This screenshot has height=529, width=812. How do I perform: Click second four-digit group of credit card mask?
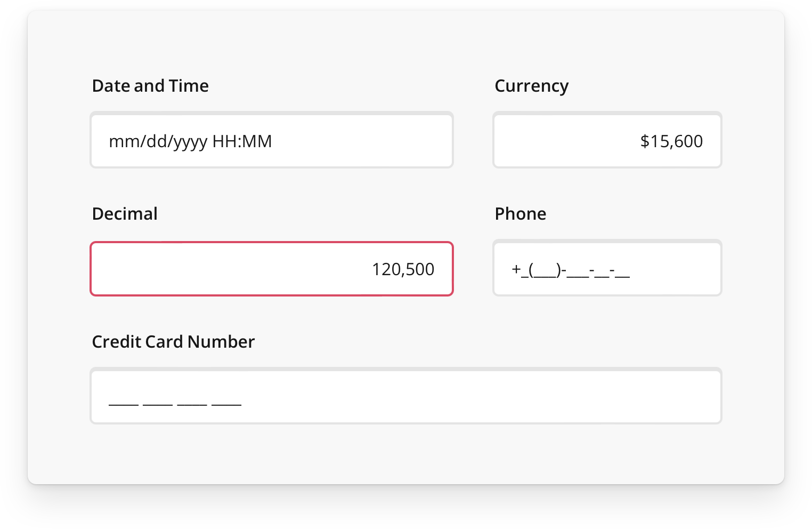coord(158,403)
